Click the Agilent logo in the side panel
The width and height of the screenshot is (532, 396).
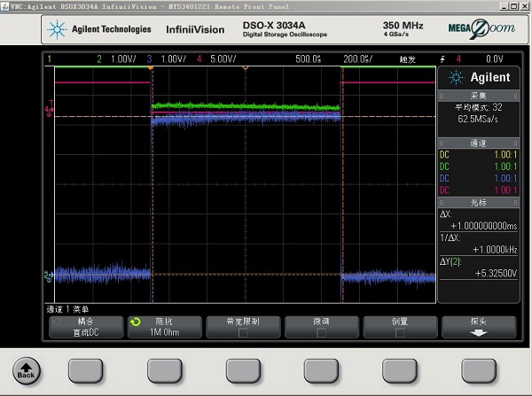pyautogui.click(x=480, y=76)
